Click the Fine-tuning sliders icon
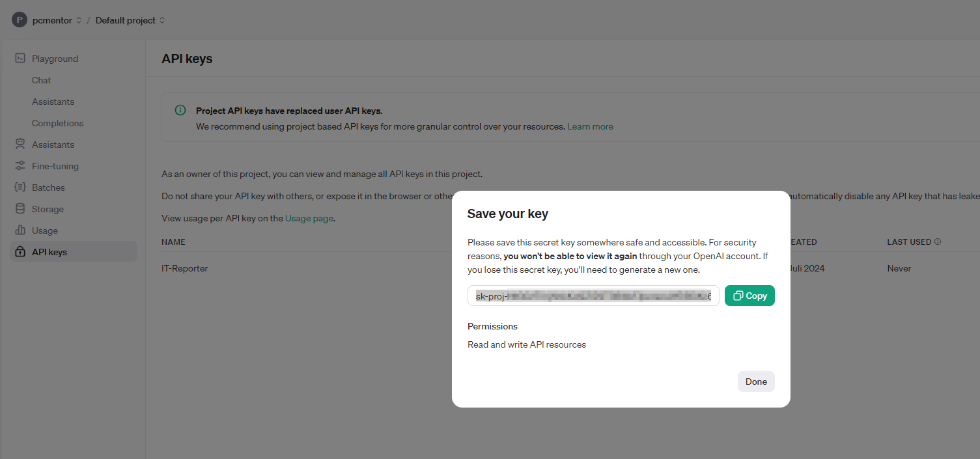Image resolution: width=980 pixels, height=459 pixels. coord(20,166)
